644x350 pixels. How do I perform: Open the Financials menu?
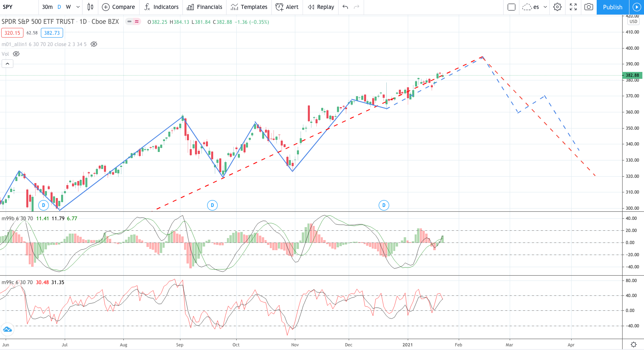pos(205,7)
